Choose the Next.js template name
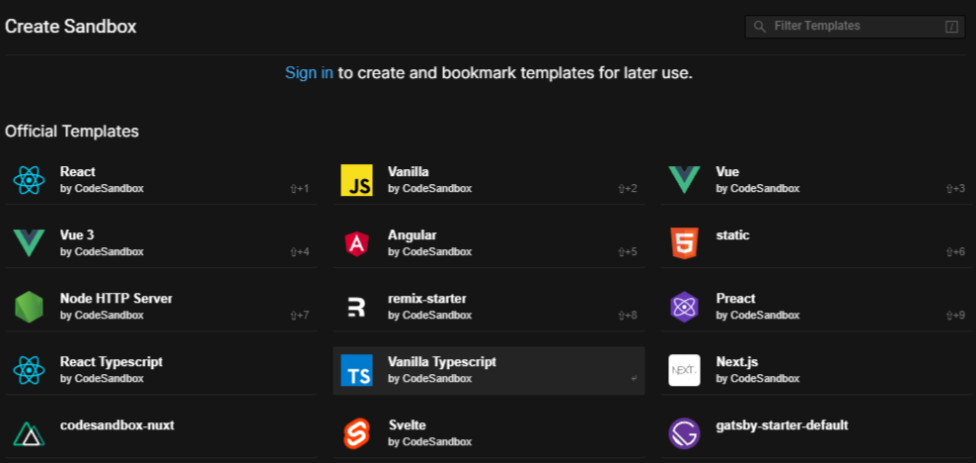976x463 pixels. click(x=737, y=362)
